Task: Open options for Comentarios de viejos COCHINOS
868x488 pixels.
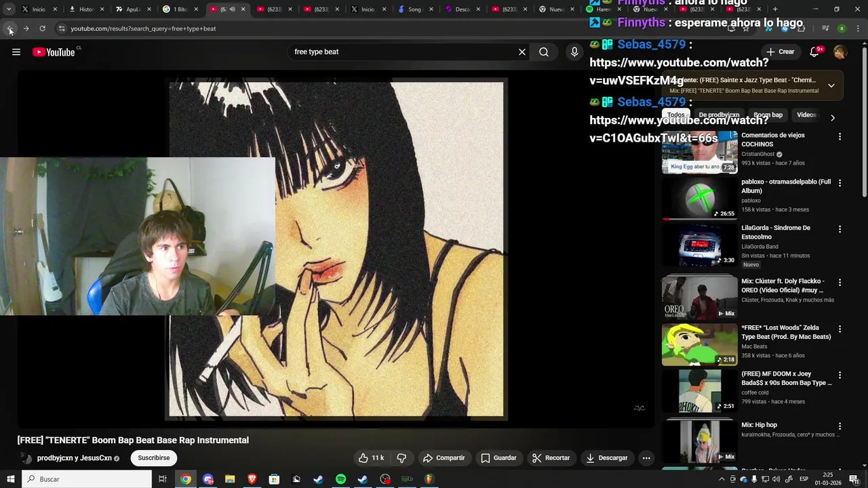Action: point(840,136)
